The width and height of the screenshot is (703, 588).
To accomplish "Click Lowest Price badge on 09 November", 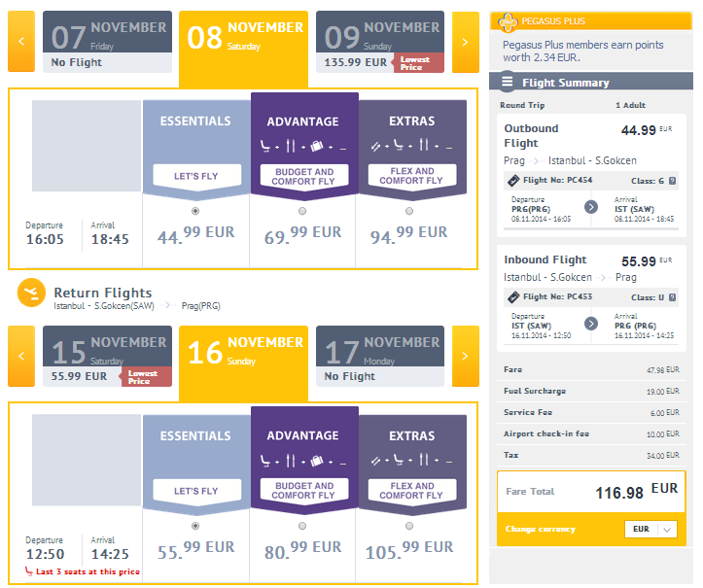I will pyautogui.click(x=418, y=63).
